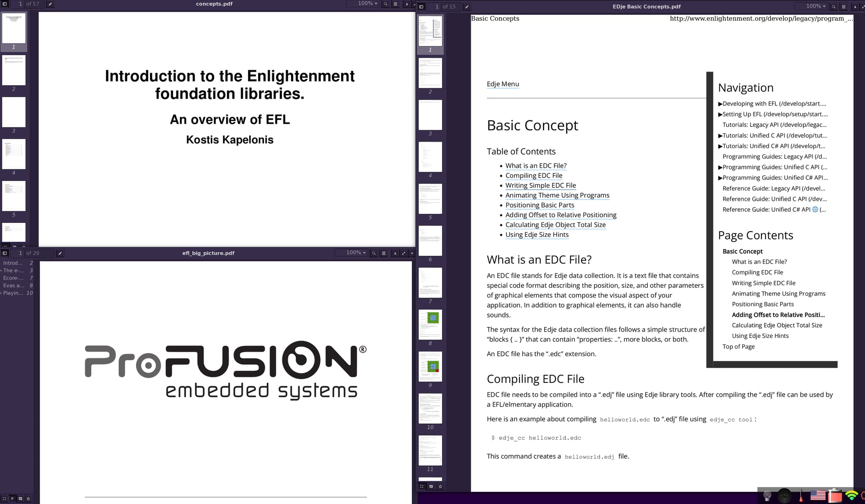This screenshot has height=504, width=865.
Task: Click search icon in efl_big_picture.pdf window
Action: [374, 253]
